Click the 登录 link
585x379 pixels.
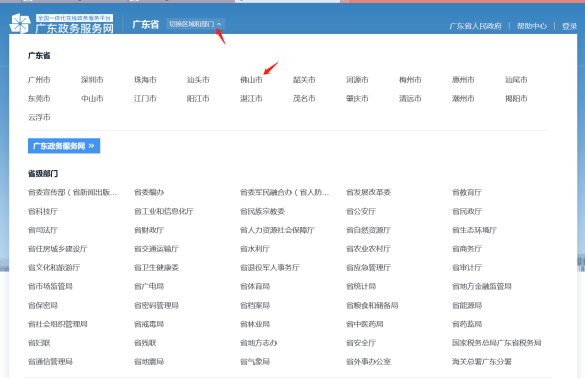[569, 26]
